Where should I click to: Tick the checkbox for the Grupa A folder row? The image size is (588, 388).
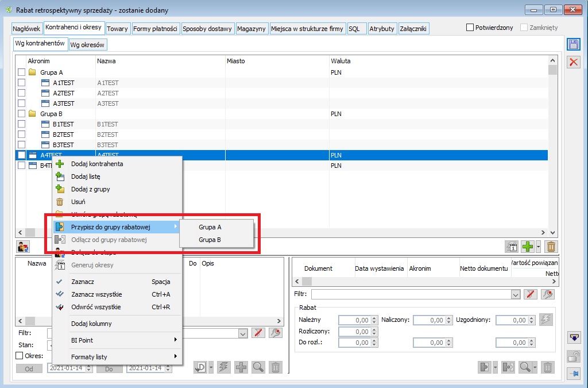click(x=21, y=72)
